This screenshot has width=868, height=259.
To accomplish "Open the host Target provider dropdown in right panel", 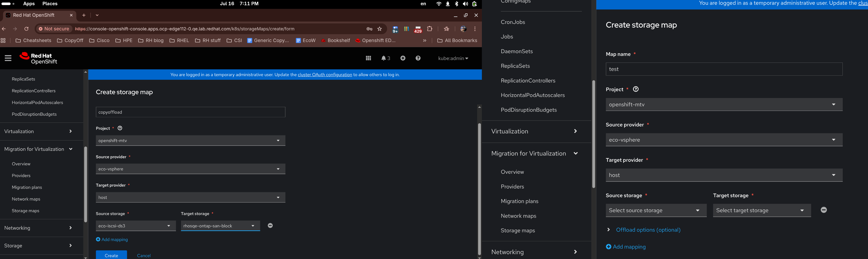I will click(x=724, y=175).
